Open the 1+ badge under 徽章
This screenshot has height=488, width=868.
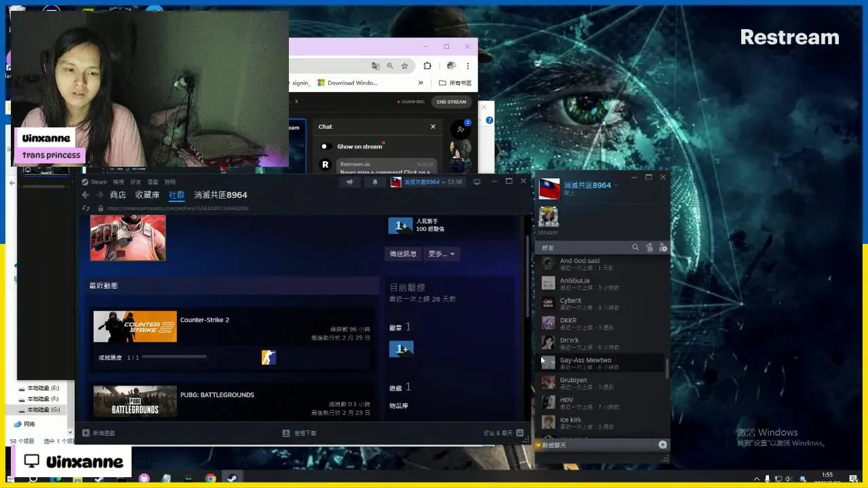tap(401, 349)
